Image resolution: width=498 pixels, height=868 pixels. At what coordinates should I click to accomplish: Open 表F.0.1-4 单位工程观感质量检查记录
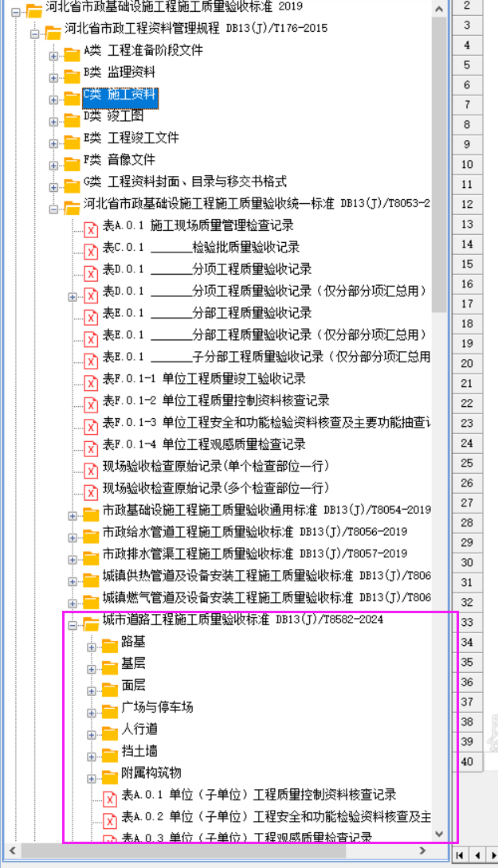[203, 444]
